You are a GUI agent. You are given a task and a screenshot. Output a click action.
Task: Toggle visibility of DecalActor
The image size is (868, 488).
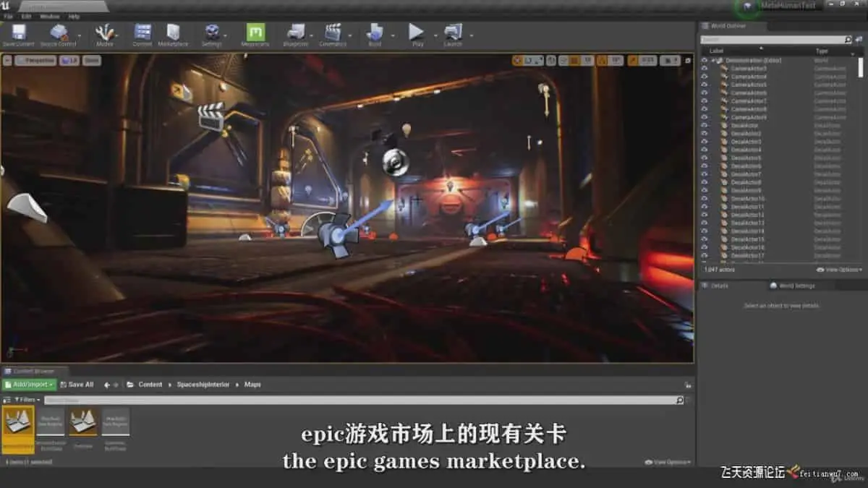(705, 125)
